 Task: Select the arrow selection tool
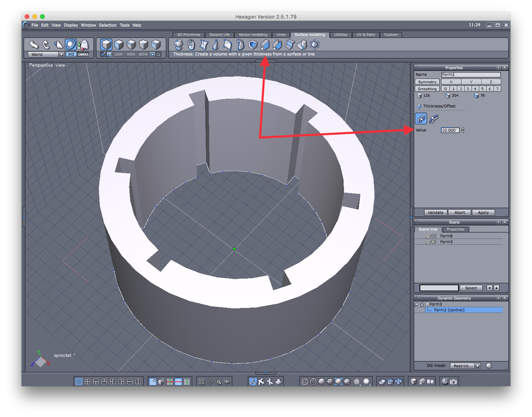click(34, 45)
